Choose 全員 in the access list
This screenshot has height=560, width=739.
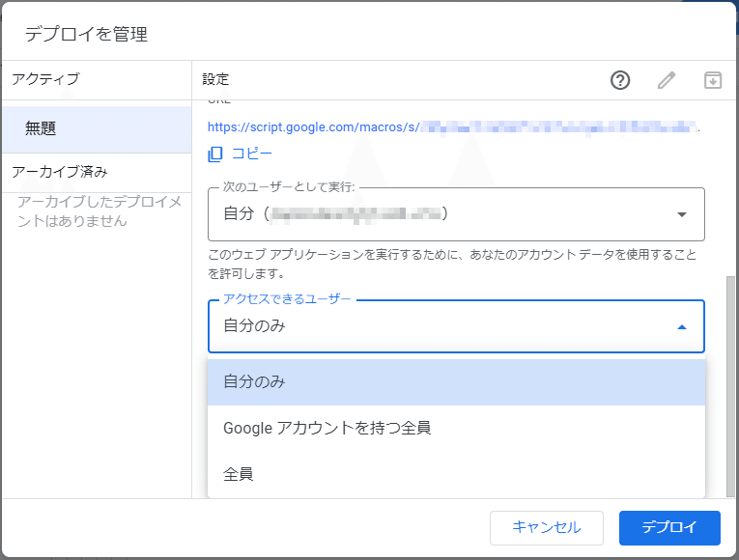point(456,474)
